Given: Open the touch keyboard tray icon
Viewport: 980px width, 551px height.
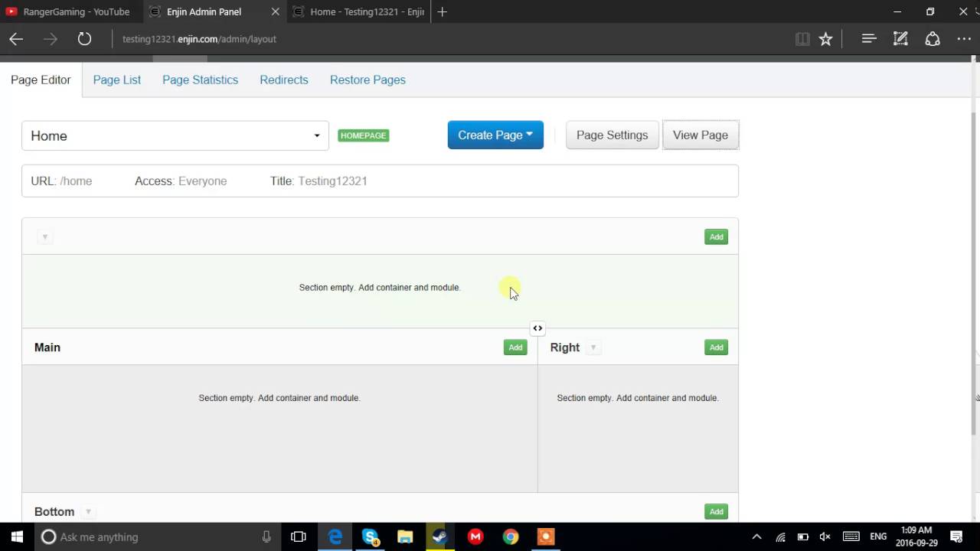Looking at the screenshot, I should (x=851, y=537).
